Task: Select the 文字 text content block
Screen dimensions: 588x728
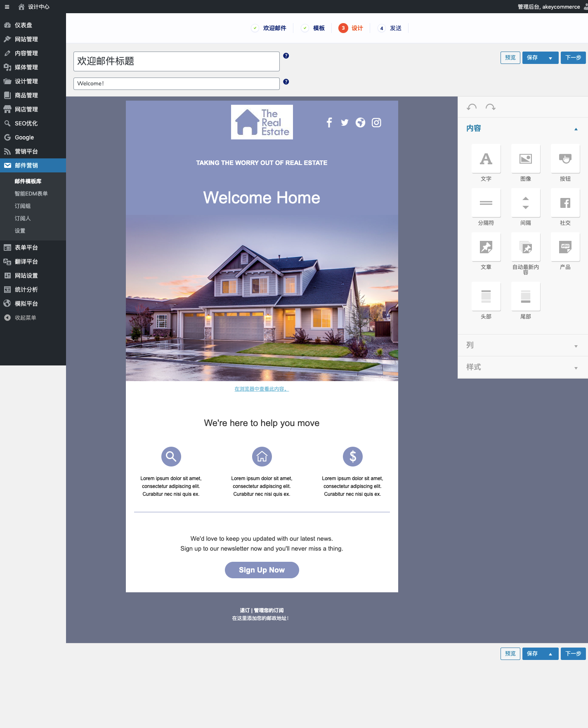Action: [486, 159]
